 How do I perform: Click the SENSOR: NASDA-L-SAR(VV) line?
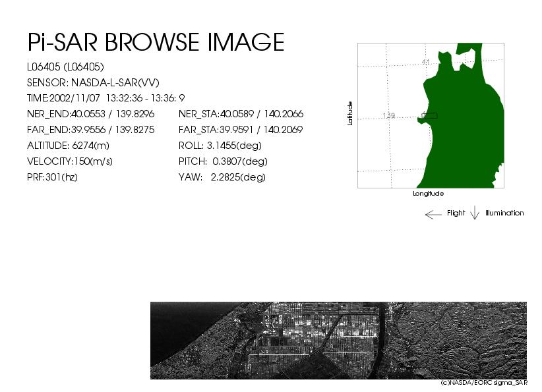point(93,83)
